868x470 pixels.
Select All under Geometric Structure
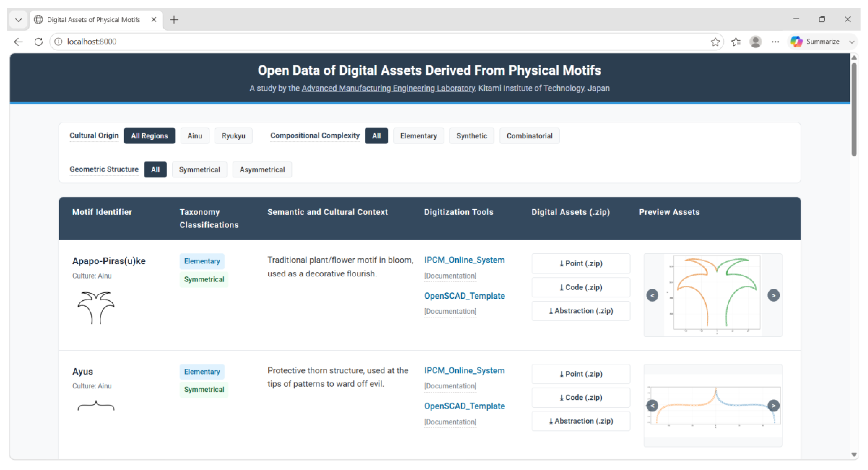point(155,170)
